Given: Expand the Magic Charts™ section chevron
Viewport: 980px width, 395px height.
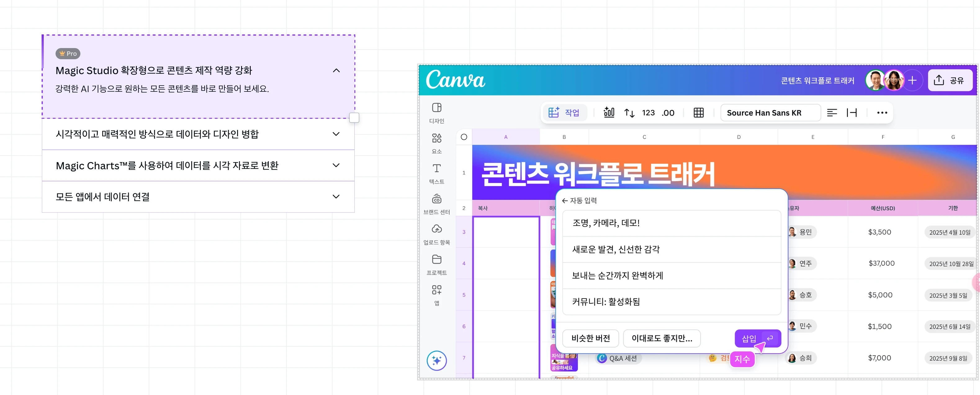Looking at the screenshot, I should coord(336,165).
